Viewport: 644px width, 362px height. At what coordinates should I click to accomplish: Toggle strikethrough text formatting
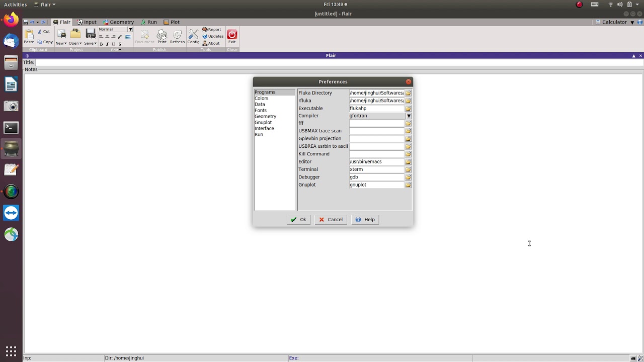[119, 44]
